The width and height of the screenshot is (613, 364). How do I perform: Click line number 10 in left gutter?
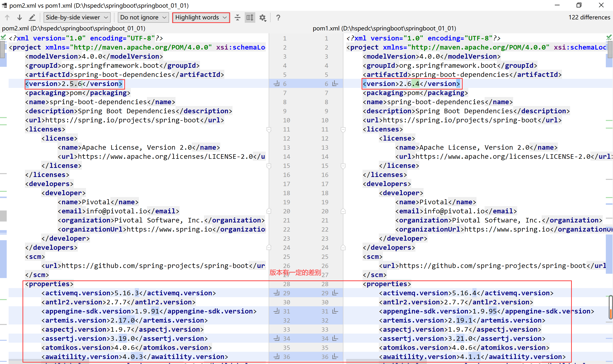pyautogui.click(x=286, y=120)
